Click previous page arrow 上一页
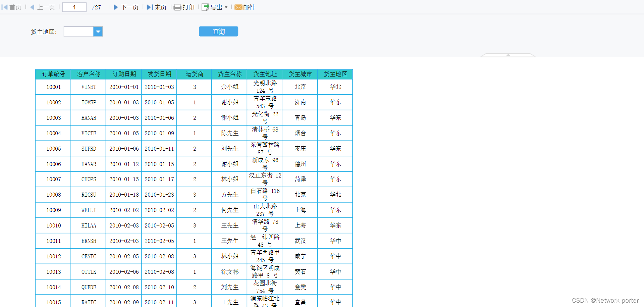Screen dimensions: 644x307 [x=32, y=7]
